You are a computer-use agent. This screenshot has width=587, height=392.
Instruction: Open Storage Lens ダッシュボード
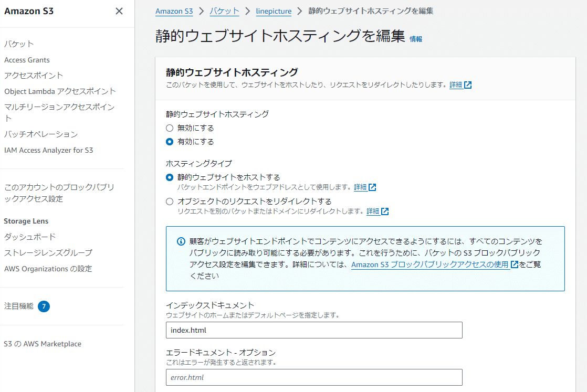(30, 237)
